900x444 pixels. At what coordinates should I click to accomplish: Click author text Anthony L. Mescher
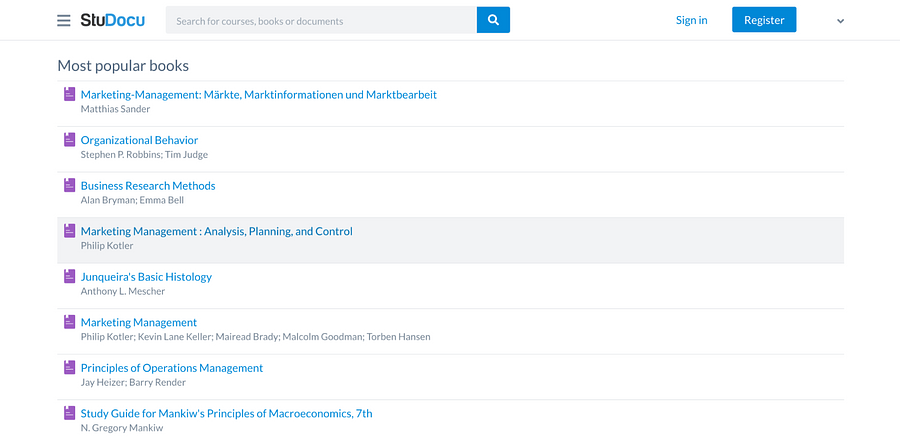[x=123, y=291]
